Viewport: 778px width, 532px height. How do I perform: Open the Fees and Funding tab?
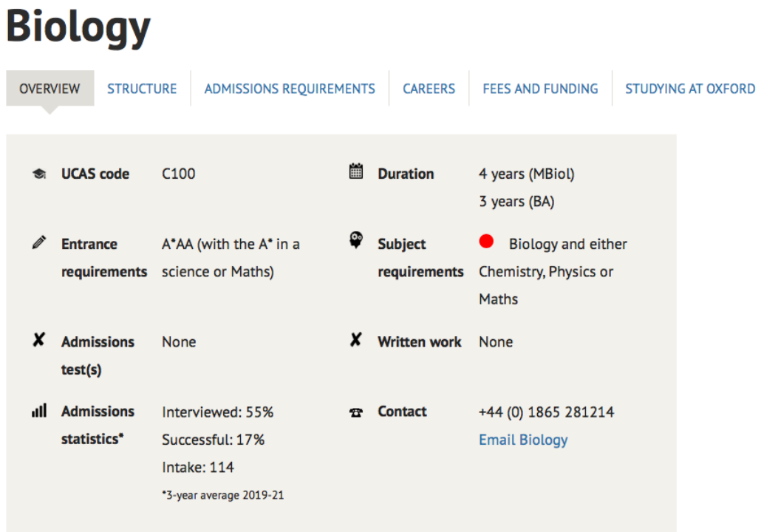tap(540, 89)
